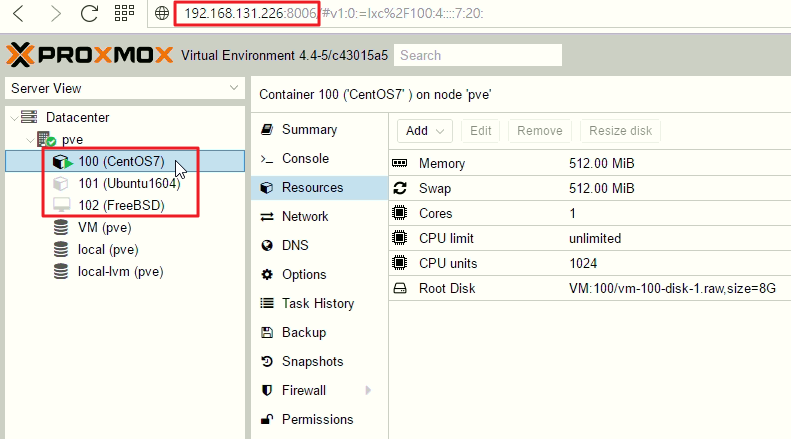Open the browser apps grid icon
The height and width of the screenshot is (439, 791).
pyautogui.click(x=124, y=13)
